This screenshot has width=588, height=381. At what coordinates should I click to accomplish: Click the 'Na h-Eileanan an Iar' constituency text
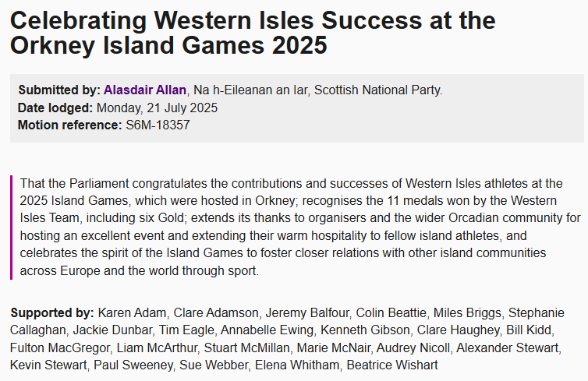(250, 90)
